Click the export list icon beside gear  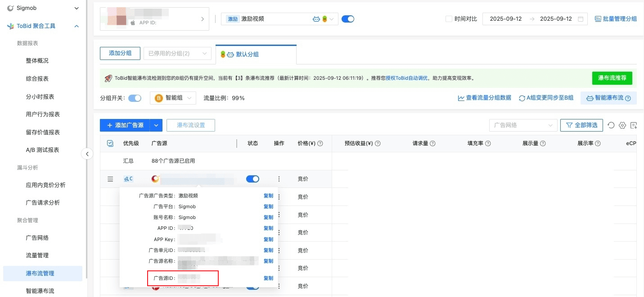pos(634,125)
